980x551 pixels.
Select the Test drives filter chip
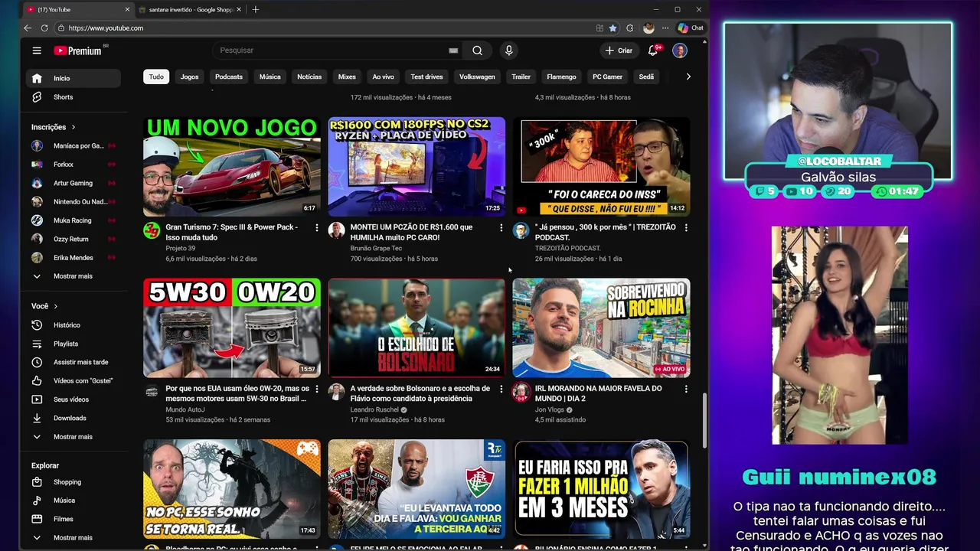coord(426,77)
